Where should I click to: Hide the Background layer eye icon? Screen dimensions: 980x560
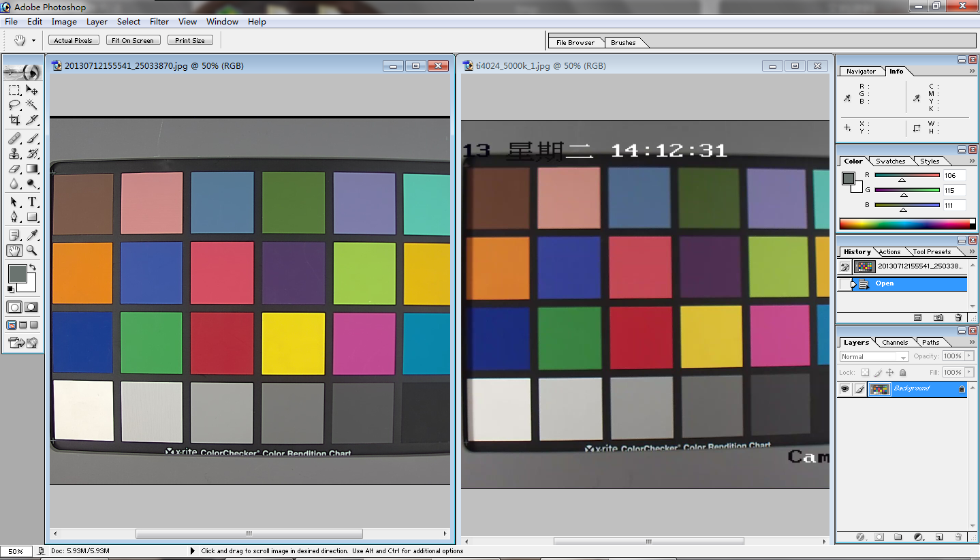[x=844, y=388]
